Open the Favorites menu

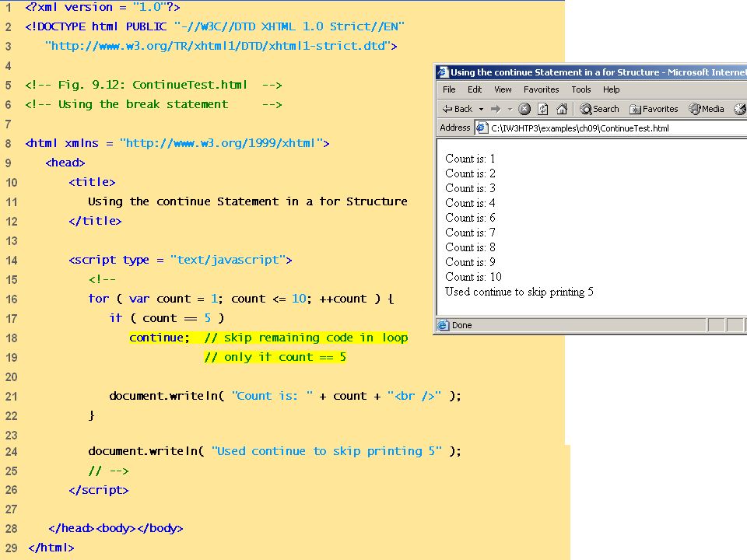[542, 89]
